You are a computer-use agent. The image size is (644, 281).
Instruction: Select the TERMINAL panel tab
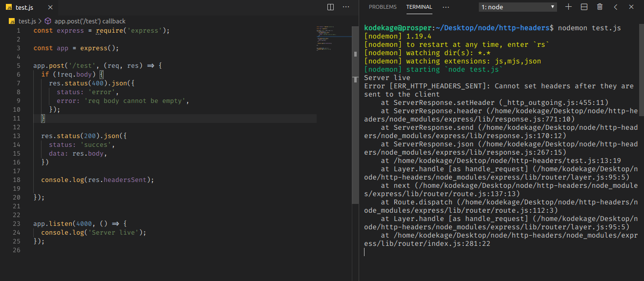[x=419, y=7]
